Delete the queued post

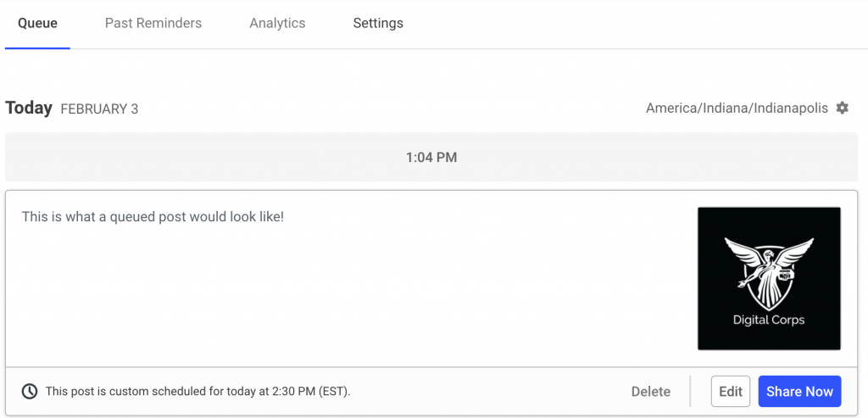[650, 392]
